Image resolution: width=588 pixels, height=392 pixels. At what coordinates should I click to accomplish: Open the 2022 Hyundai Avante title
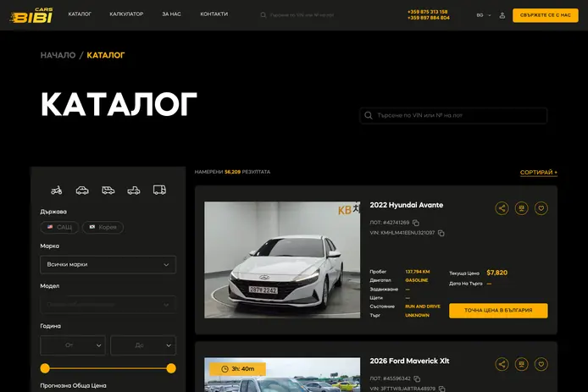click(407, 205)
